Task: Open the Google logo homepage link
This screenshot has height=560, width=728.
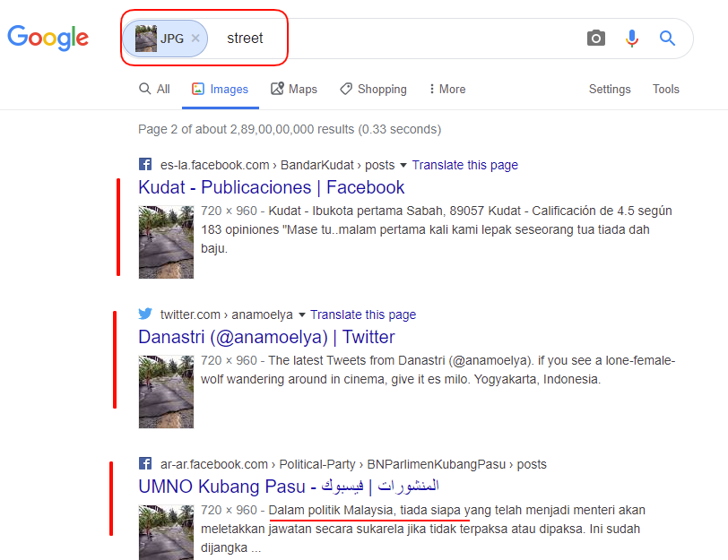Action: [48, 38]
